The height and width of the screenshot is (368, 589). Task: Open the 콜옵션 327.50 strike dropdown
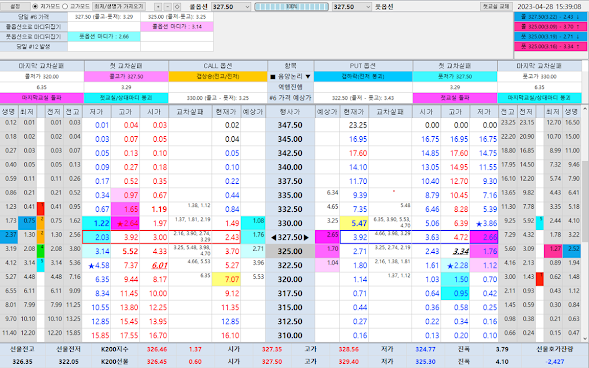coord(231,7)
